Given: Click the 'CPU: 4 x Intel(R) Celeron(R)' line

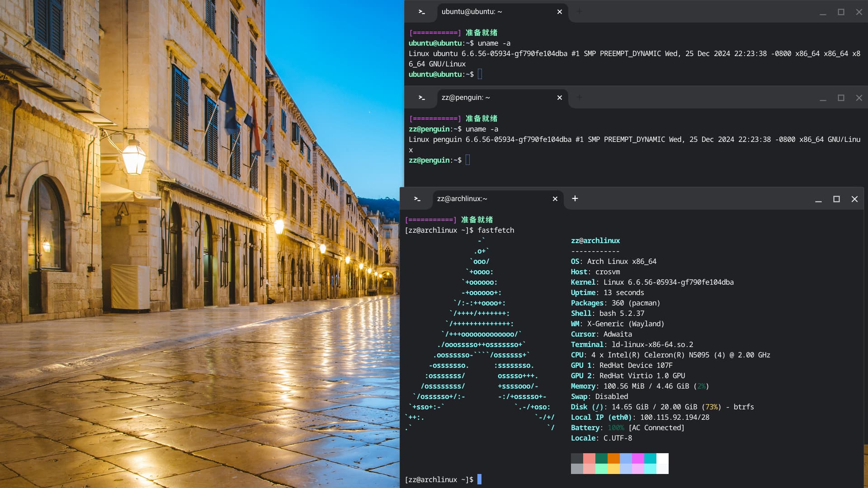Looking at the screenshot, I should (x=670, y=355).
